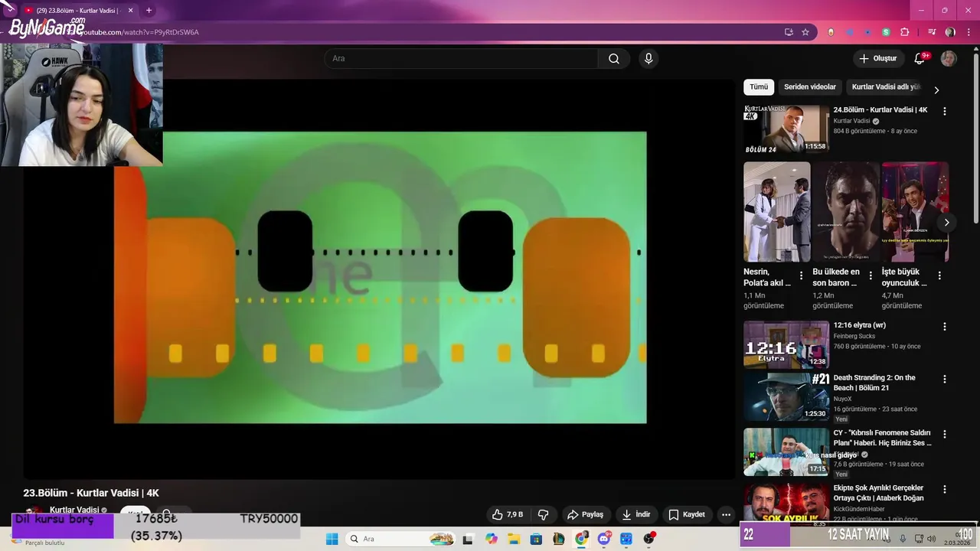Click the Oluştur create button

[x=877, y=59]
